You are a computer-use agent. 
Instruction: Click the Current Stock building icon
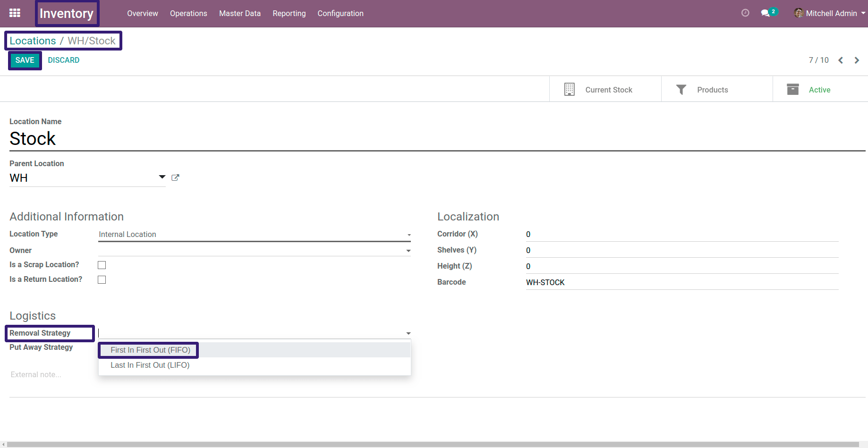click(x=570, y=90)
